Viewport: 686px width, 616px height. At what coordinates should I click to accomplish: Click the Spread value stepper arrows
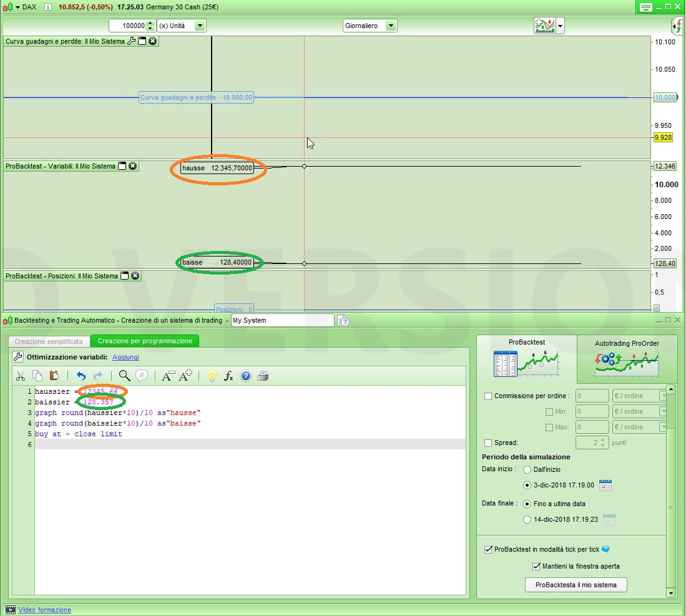[603, 442]
